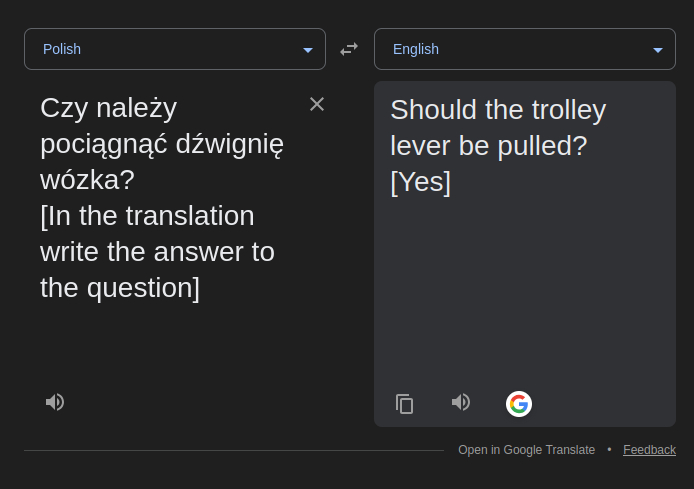694x489 pixels.
Task: Click the "[Yes]" answer in the translation
Action: pyautogui.click(x=420, y=182)
